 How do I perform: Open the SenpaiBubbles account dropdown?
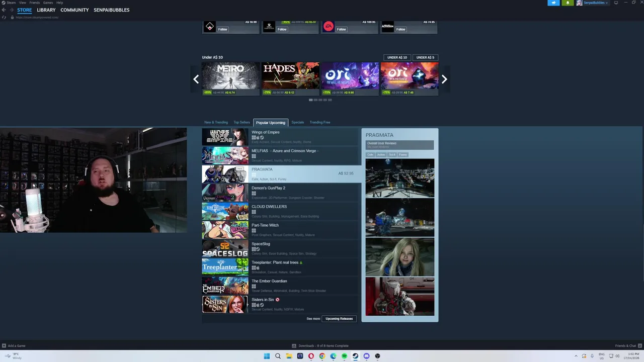point(593,3)
